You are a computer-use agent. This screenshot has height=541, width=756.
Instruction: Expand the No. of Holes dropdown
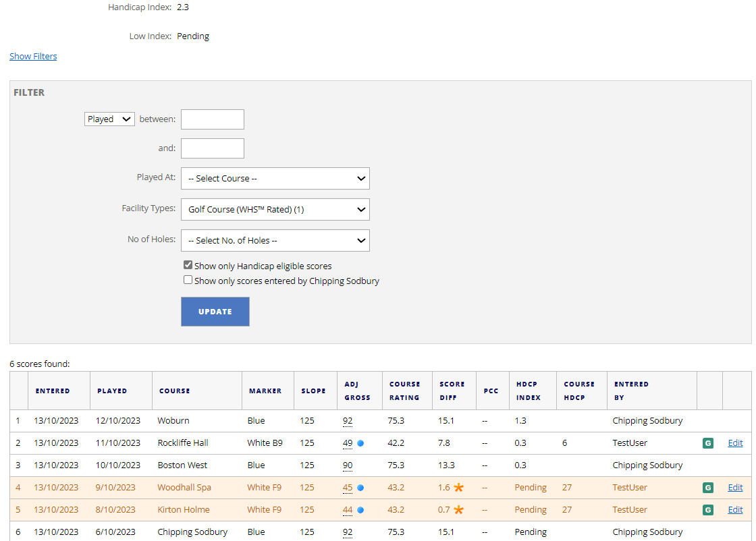pos(275,240)
